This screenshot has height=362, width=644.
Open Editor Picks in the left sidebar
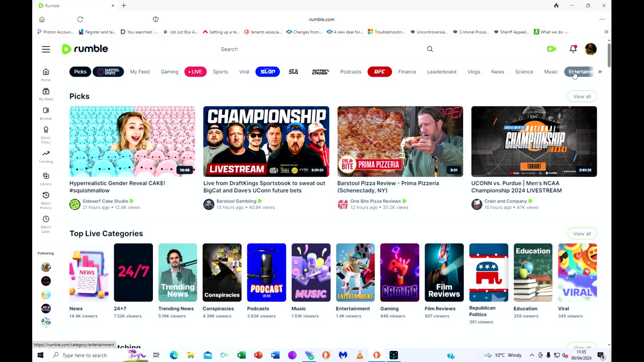coord(46,135)
